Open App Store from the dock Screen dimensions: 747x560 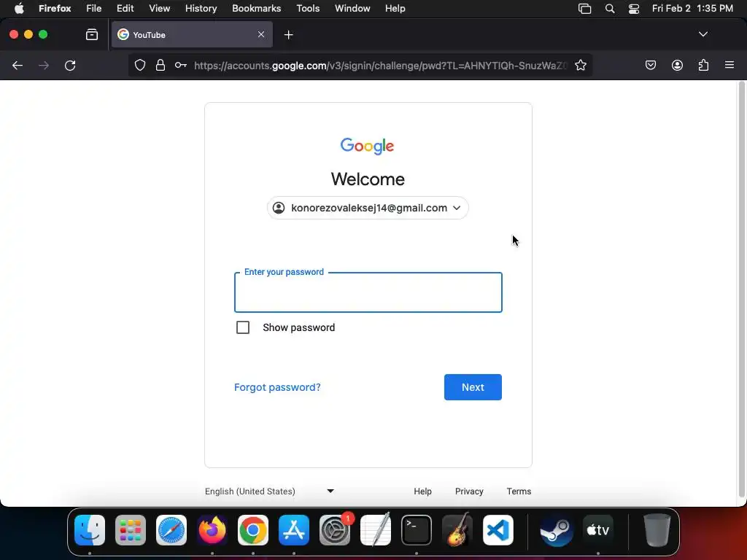(x=293, y=529)
